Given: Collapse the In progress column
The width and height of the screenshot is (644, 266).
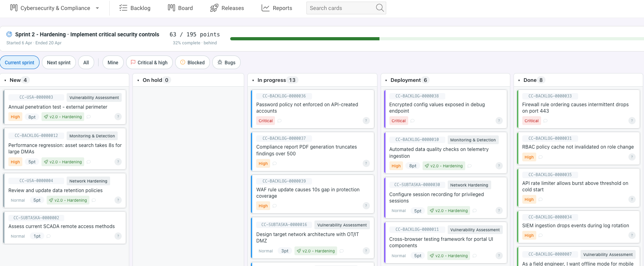Looking at the screenshot, I should (253, 80).
